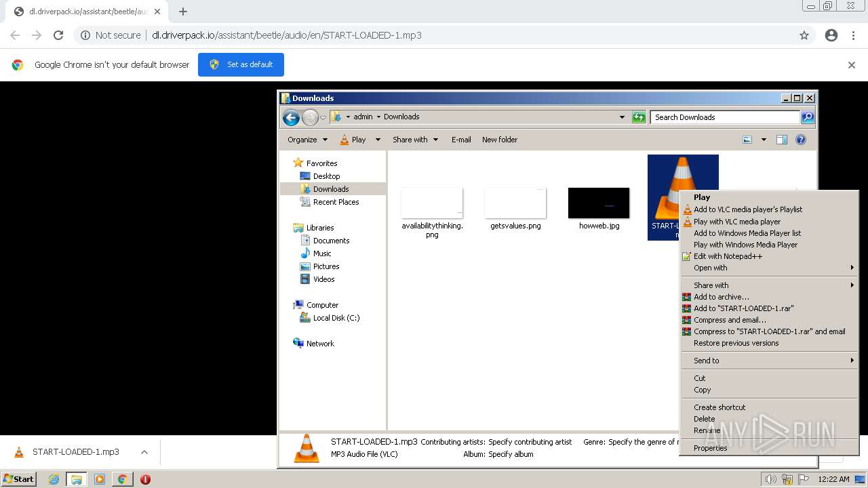Go back in Chrome history
This screenshot has height=488, width=868.
pyautogui.click(x=15, y=35)
